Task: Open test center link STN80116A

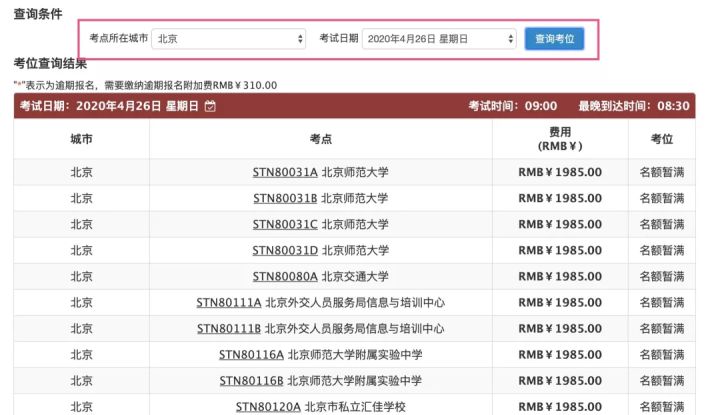Action: pos(251,355)
